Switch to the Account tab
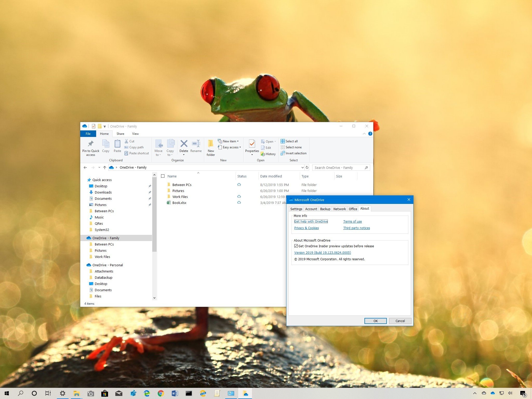 pos(311,209)
